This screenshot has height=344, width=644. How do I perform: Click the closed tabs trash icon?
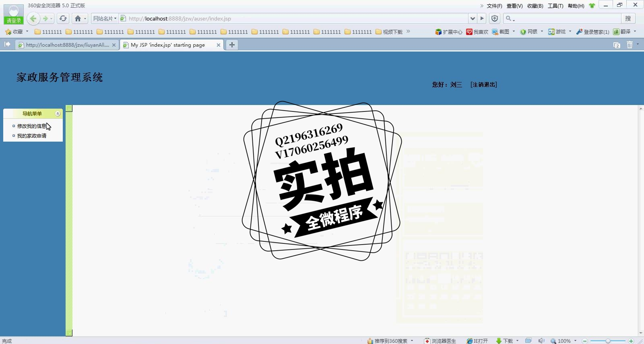tap(630, 45)
